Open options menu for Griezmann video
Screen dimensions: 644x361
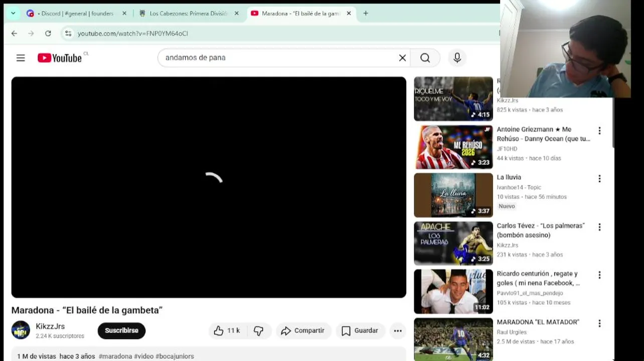click(599, 130)
